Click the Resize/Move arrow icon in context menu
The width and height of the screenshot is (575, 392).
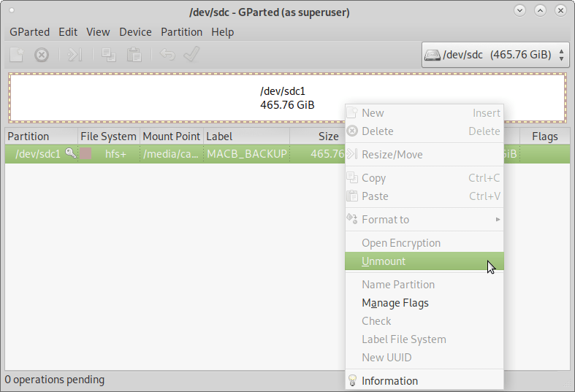pyautogui.click(x=352, y=154)
